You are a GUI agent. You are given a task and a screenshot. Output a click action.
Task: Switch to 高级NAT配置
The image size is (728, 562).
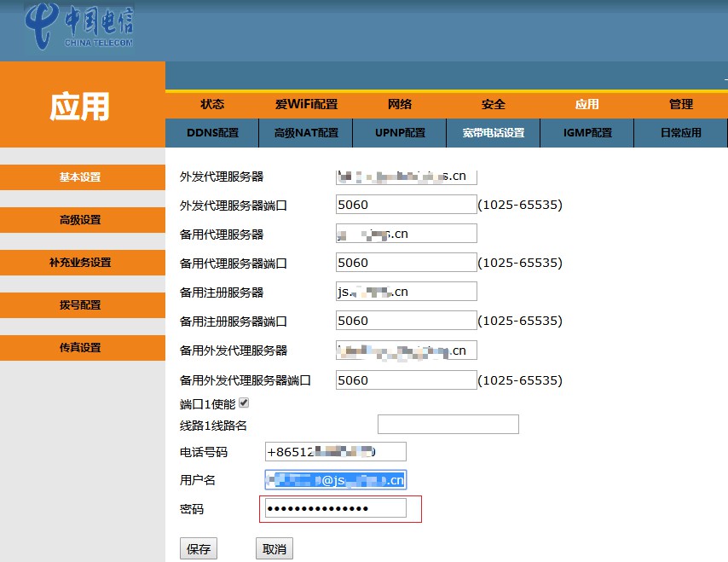tap(305, 133)
